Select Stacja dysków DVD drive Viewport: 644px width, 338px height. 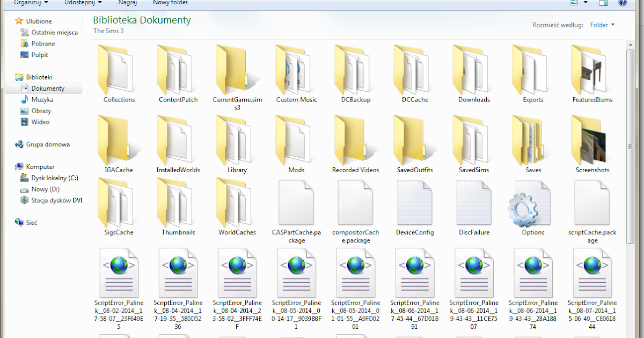click(51, 201)
